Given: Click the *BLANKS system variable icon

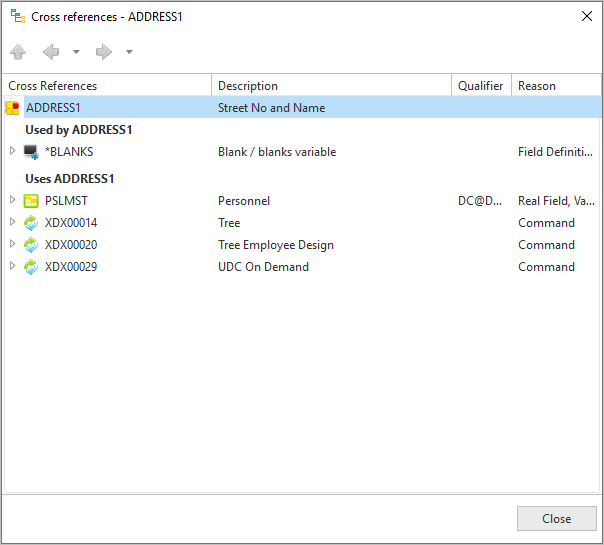Looking at the screenshot, I should pyautogui.click(x=31, y=152).
